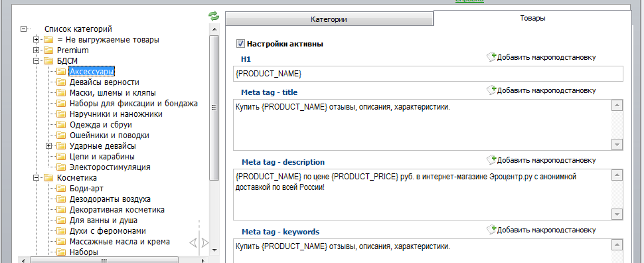Collapse the Косметика category node
The image size is (644, 263).
[x=36, y=178]
